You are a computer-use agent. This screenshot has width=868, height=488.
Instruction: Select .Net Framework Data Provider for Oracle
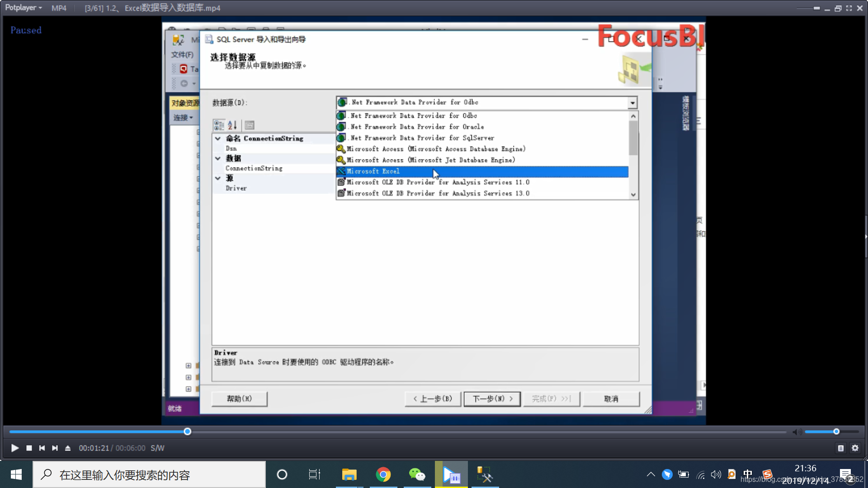tap(417, 127)
